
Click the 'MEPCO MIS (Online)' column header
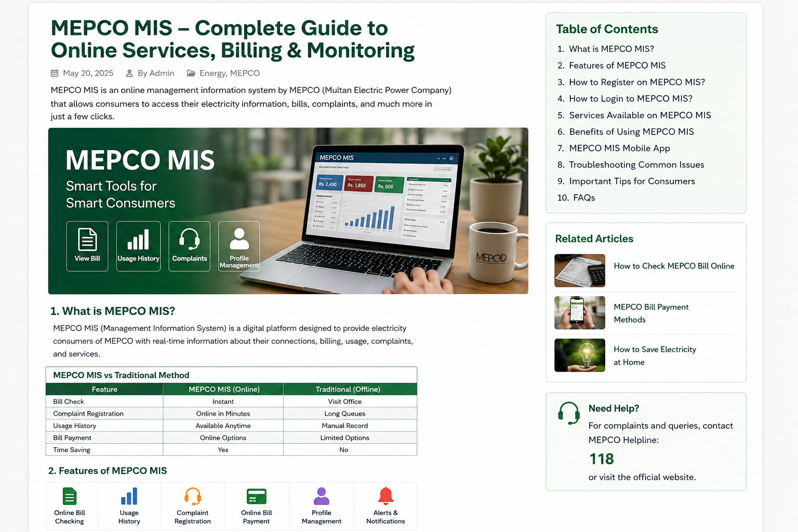click(x=224, y=389)
